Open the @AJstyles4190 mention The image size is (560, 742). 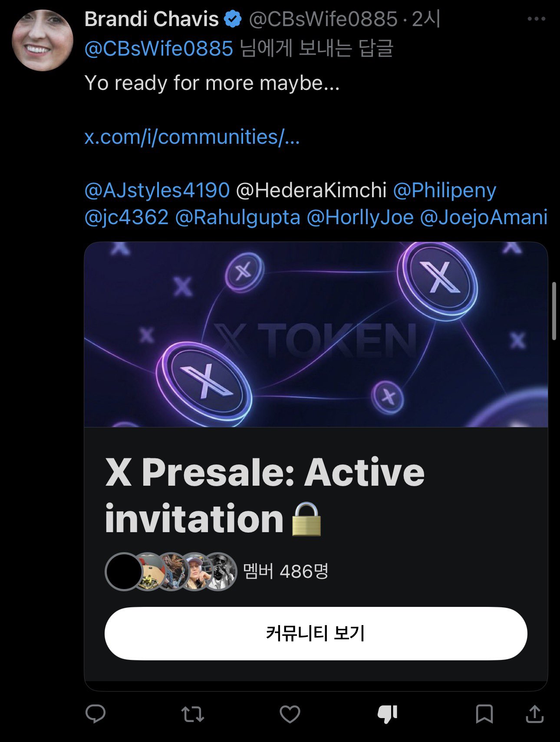157,190
